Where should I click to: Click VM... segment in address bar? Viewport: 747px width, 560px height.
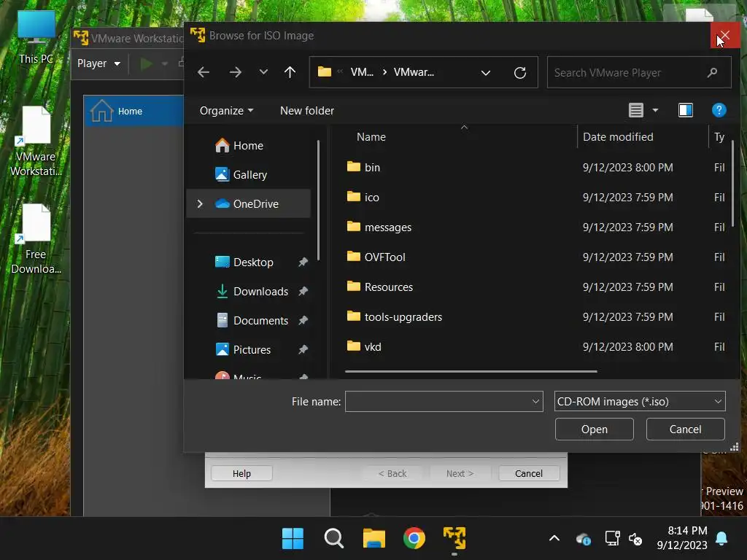(362, 72)
